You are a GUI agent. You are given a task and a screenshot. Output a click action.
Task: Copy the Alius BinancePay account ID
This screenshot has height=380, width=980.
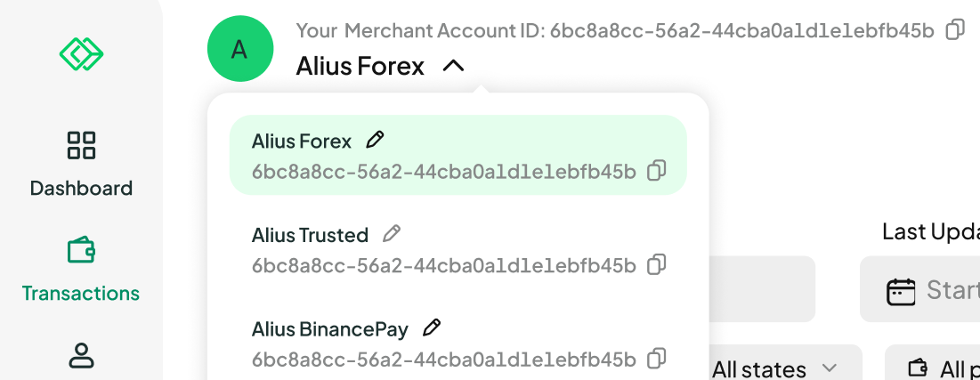656,359
